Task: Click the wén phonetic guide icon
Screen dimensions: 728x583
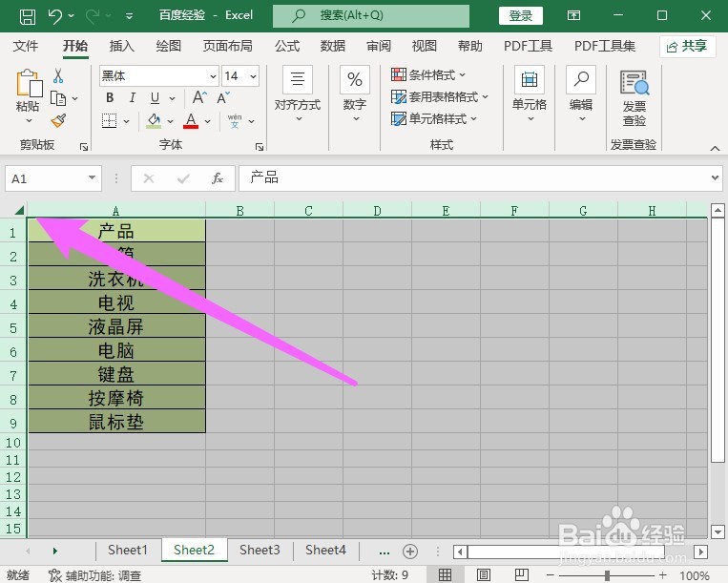Action: [x=235, y=120]
